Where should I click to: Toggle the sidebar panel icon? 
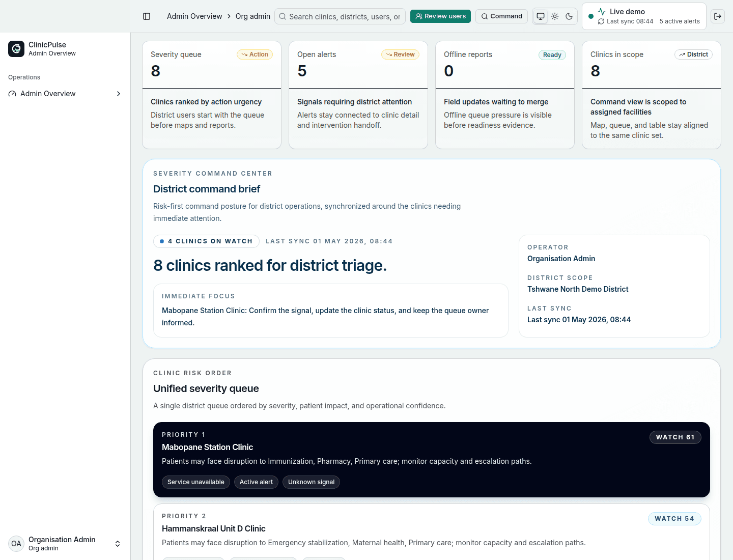pyautogui.click(x=147, y=16)
